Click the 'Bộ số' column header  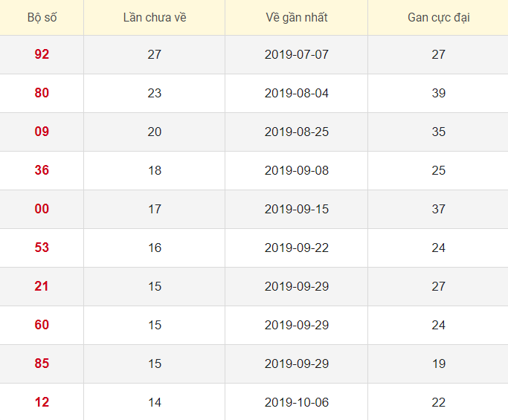coord(42,17)
